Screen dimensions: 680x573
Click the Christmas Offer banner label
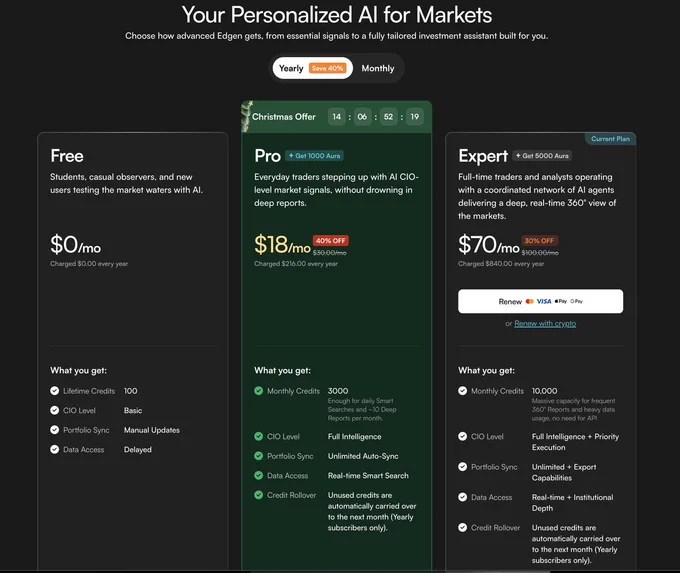[x=284, y=117]
